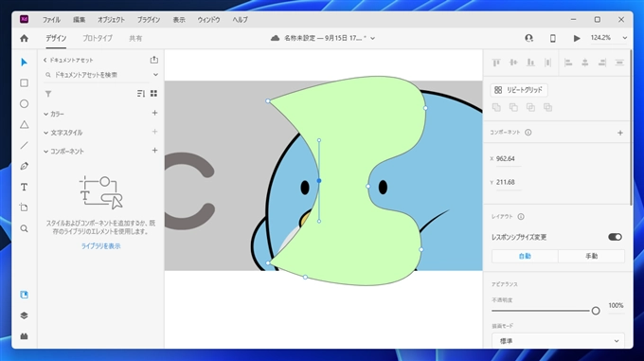644x361 pixels.
Task: Open the Plugins panel icon
Action: click(x=25, y=336)
